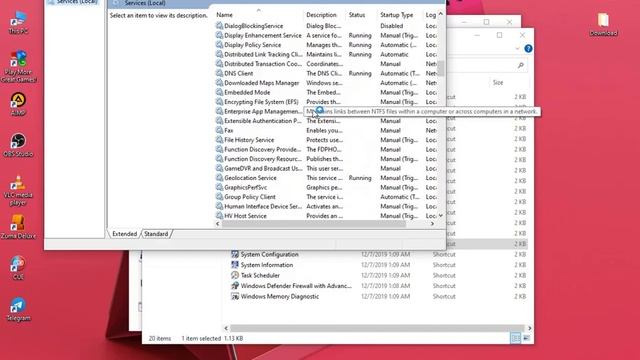Viewport: 640px width, 360px height.
Task: Click the search magnifier in File Explorer
Action: coord(520,65)
